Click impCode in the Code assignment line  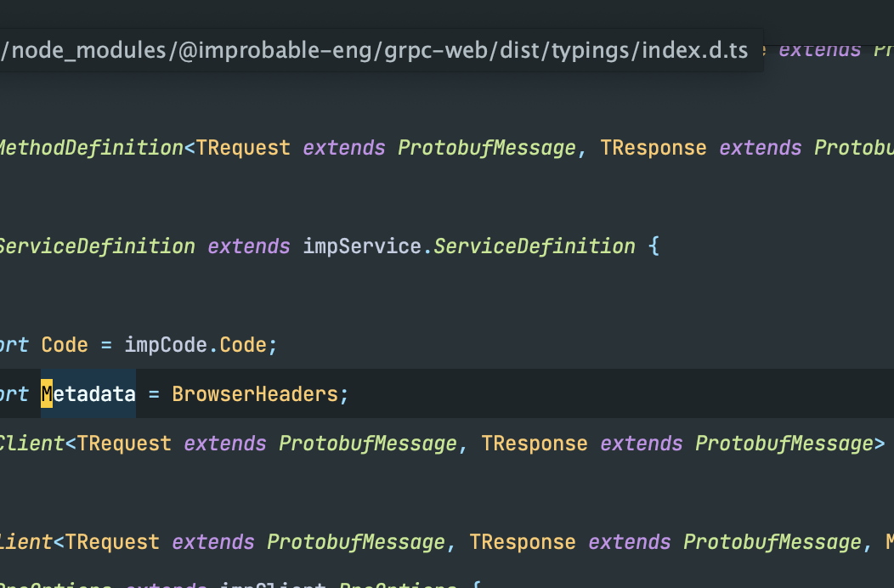[x=166, y=345]
